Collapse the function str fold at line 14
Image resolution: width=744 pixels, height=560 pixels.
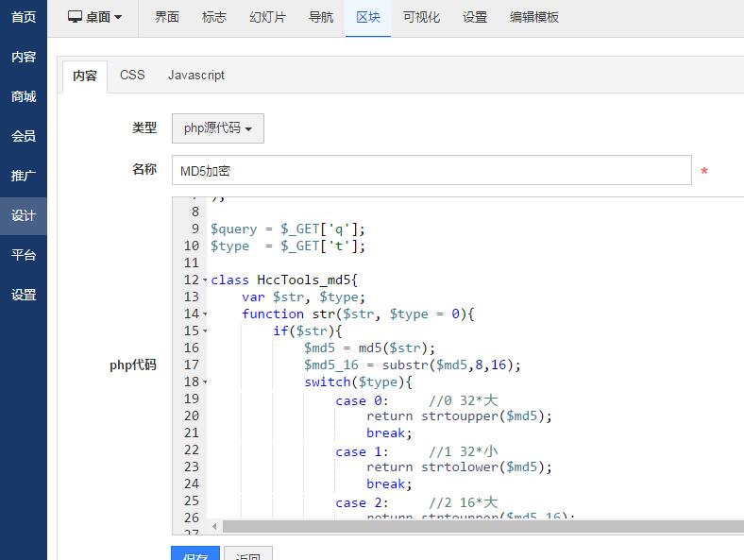point(205,314)
